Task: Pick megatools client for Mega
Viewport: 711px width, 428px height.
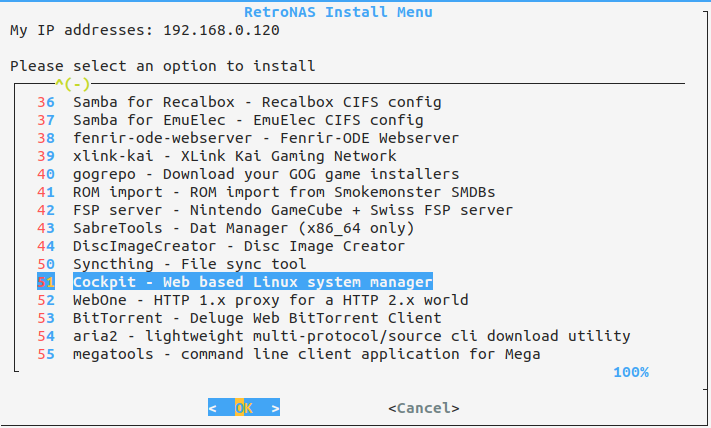Action: pos(289,354)
